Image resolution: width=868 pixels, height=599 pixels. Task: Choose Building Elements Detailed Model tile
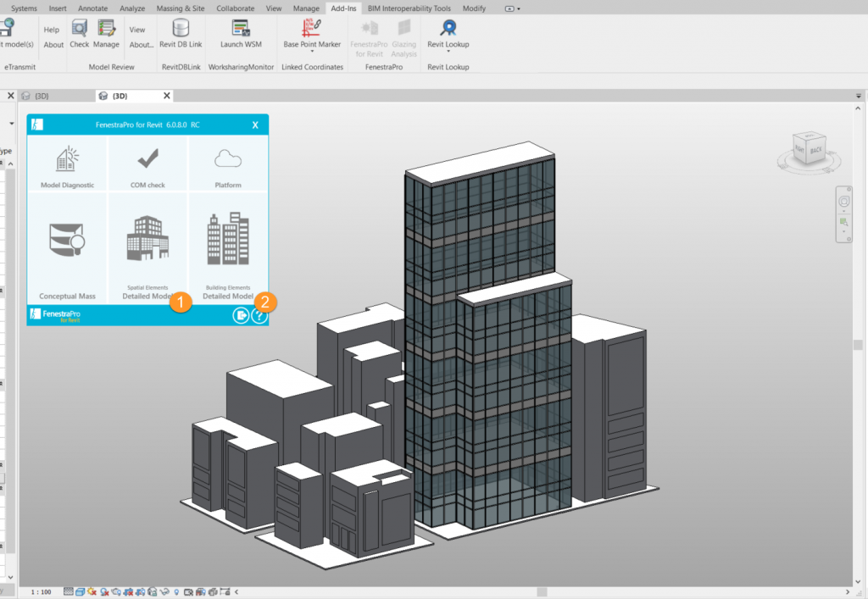point(228,247)
